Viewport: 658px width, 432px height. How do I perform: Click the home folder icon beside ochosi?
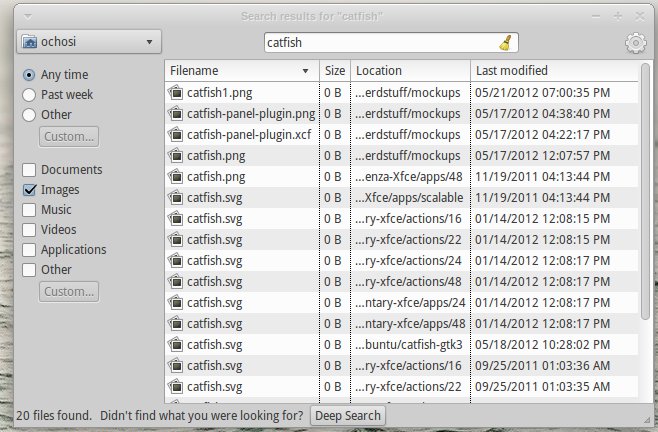click(29, 42)
